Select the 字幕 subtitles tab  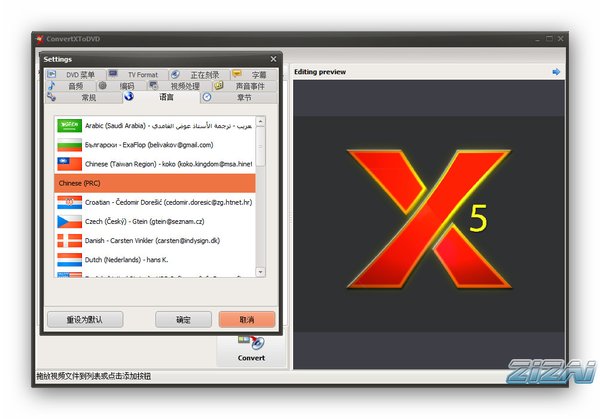coord(254,75)
